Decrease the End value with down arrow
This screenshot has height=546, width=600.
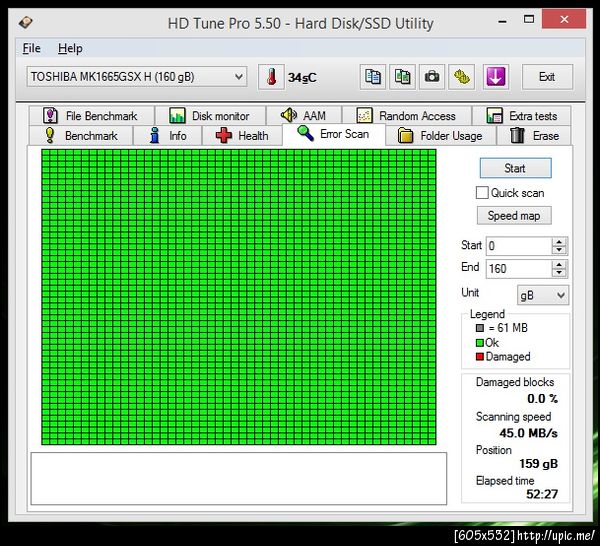[559, 273]
